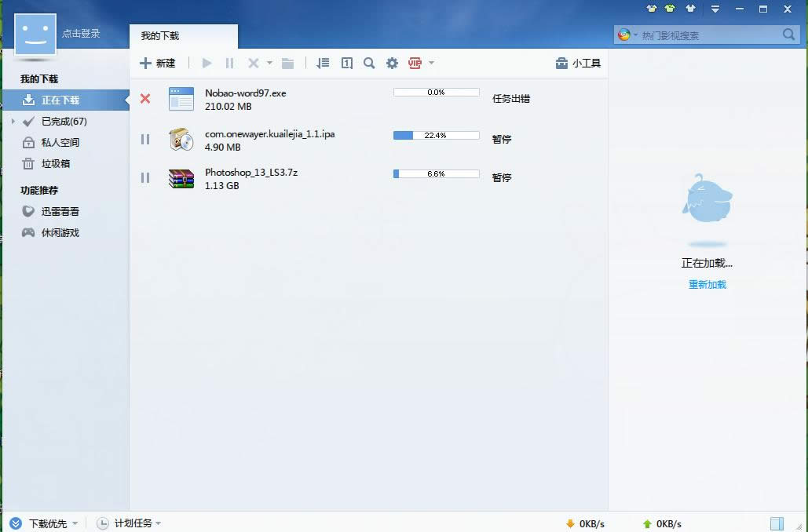Click com.onewayer.kuailejia_1.1.ipa file name
The height and width of the screenshot is (532, 808).
pos(269,134)
